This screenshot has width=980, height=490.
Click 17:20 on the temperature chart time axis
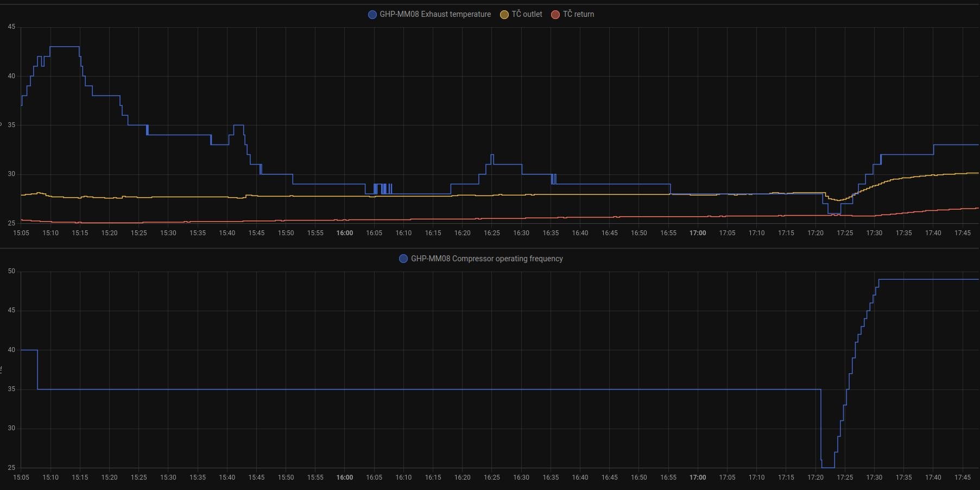[815, 233]
